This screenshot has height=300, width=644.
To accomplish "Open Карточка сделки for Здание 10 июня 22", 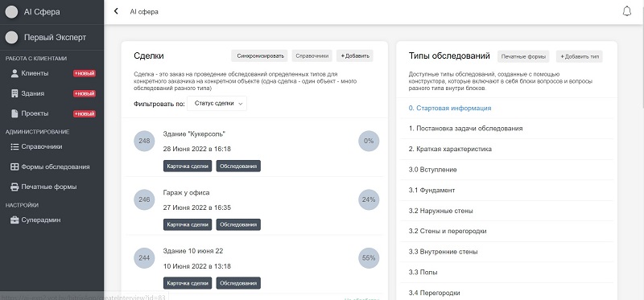I will (188, 283).
